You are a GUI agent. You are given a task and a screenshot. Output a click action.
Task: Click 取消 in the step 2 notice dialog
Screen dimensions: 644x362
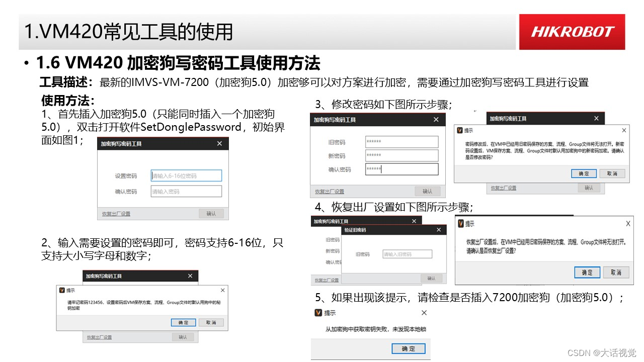pyautogui.click(x=212, y=322)
